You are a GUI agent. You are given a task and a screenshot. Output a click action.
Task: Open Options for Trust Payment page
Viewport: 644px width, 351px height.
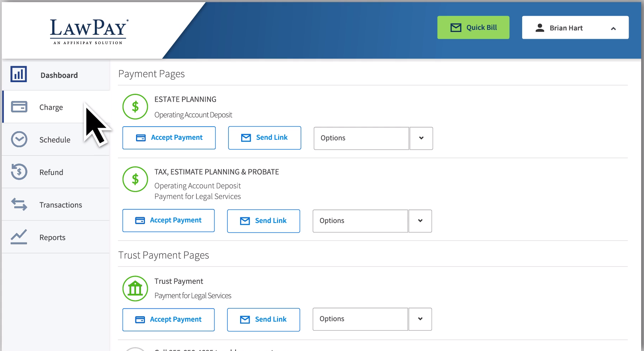(420, 319)
